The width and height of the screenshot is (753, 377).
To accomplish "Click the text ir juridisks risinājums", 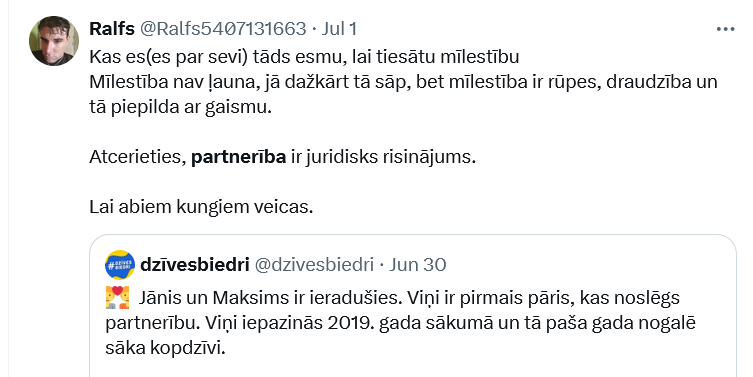I will [x=383, y=157].
